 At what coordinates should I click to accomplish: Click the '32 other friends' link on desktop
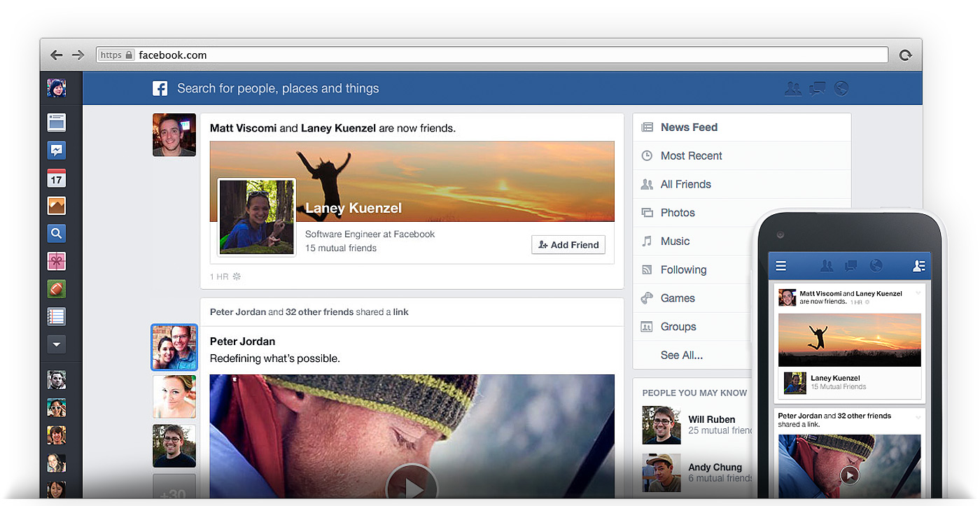(319, 312)
